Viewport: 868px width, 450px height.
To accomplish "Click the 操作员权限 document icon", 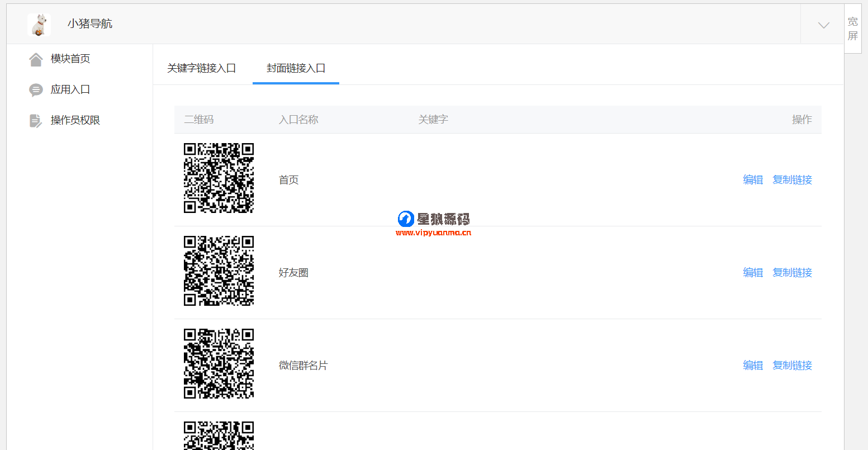I will [x=36, y=121].
